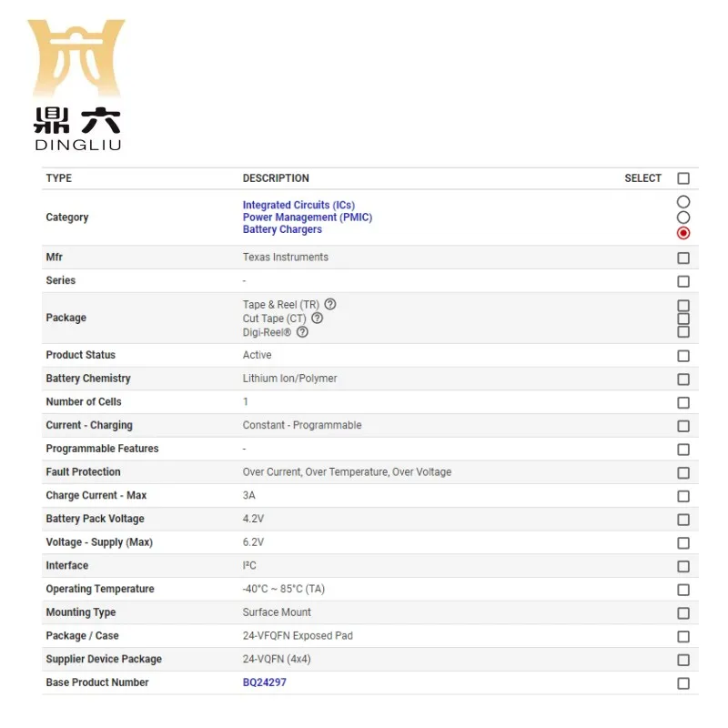This screenshot has height=728, width=728.
Task: Check the Number of Cells checkbox
Action: [683, 402]
